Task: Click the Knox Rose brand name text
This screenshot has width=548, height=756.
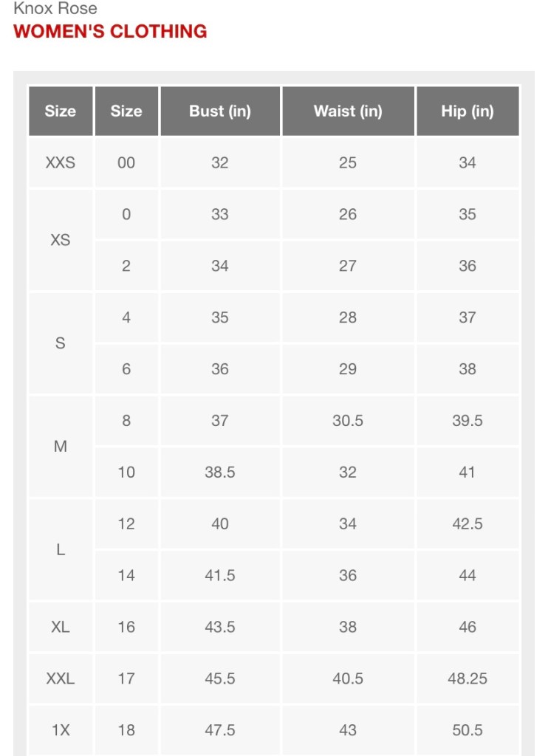Action: click(55, 9)
